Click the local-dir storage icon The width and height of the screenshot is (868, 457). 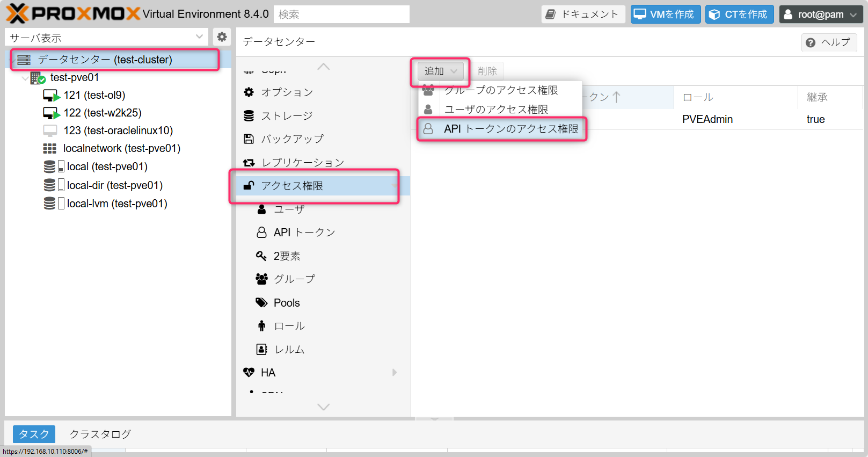click(54, 185)
